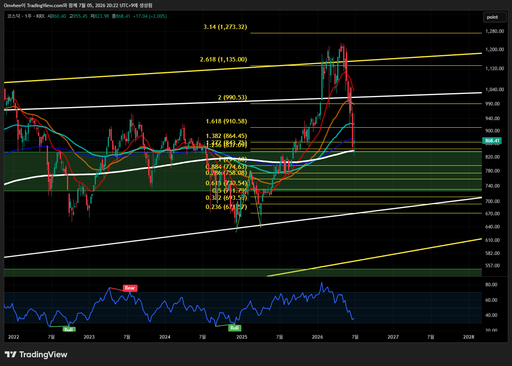
Task: Click 990.00 on the price axis
Action: pyautogui.click(x=492, y=104)
